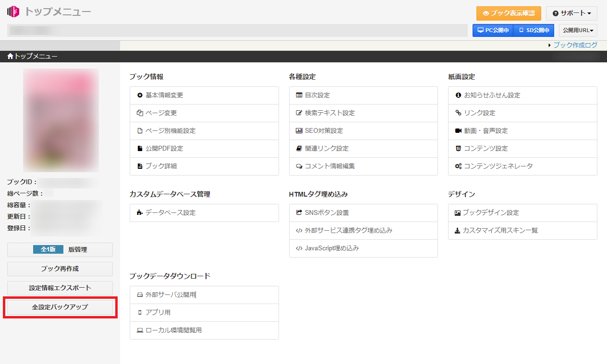Viewport: 607px width, 364px height.
Task: Expand the サポート dropdown menu
Action: (571, 13)
